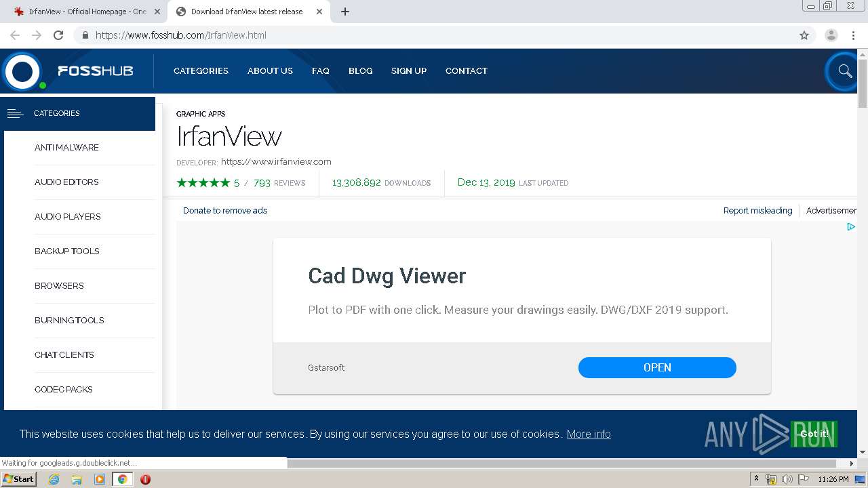Open the media player taskbar icon
868x488 pixels.
tap(100, 479)
